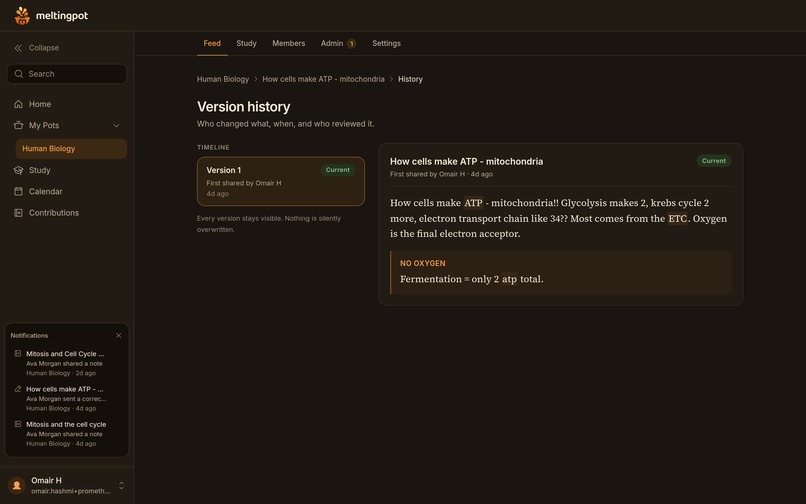Open Home in the sidebar
Viewport: 806px width, 504px height.
coord(67,104)
